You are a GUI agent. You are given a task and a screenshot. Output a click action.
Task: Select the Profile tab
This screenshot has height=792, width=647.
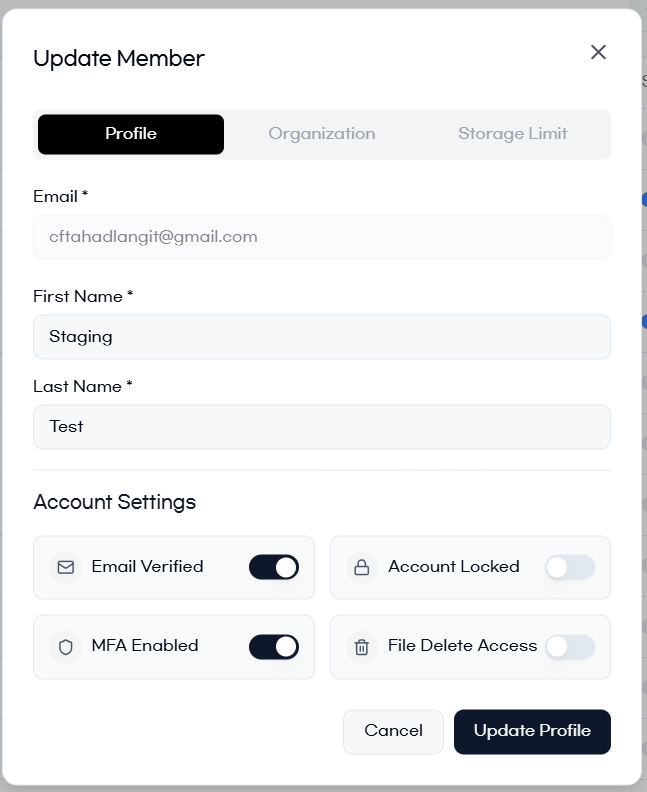(x=131, y=134)
